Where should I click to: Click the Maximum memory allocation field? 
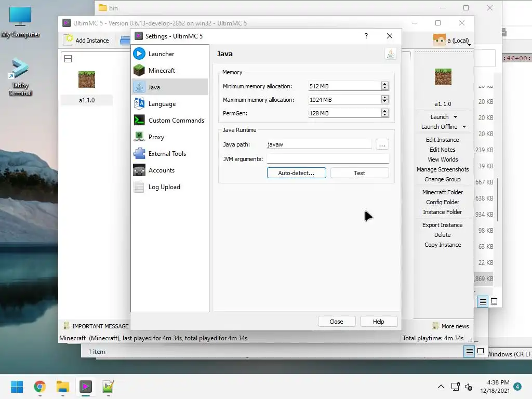[344, 100]
